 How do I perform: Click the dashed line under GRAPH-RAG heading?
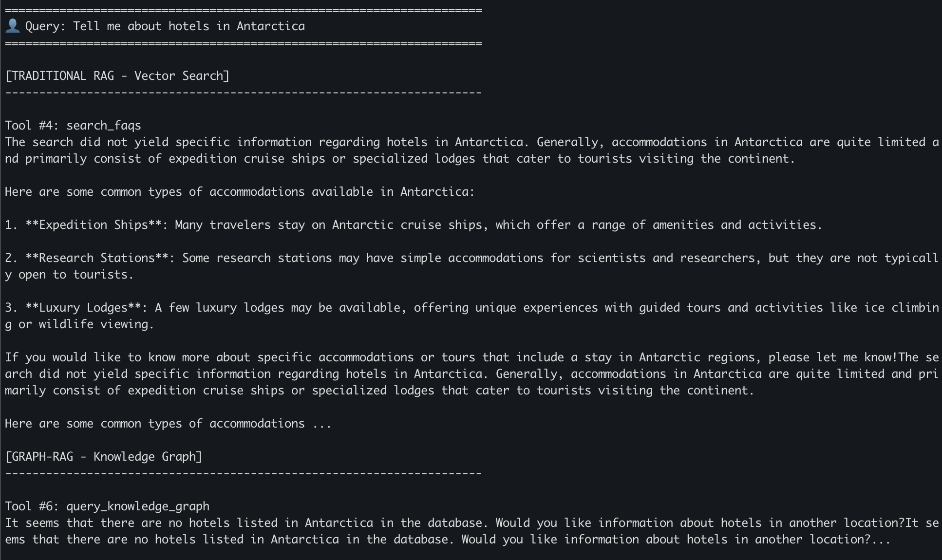tap(244, 473)
